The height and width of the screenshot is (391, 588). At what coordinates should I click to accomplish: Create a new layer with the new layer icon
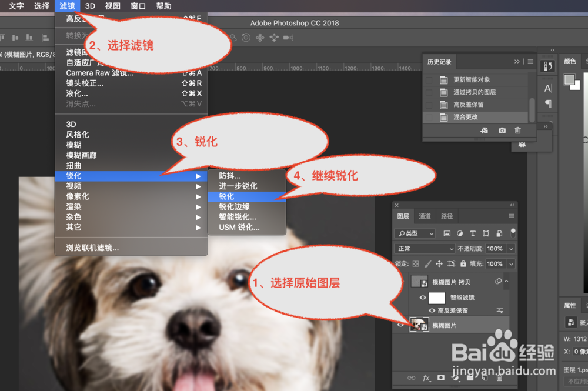(x=485, y=377)
